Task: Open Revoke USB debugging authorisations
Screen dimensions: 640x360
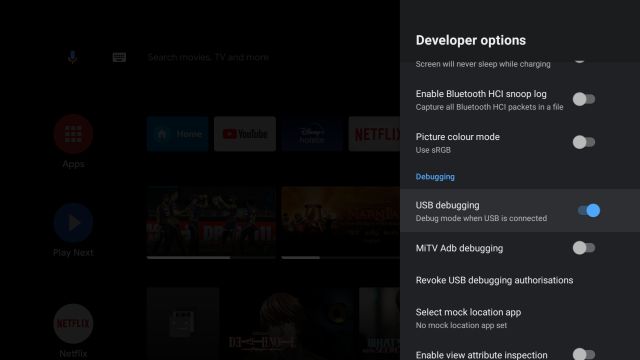Action: pos(494,280)
